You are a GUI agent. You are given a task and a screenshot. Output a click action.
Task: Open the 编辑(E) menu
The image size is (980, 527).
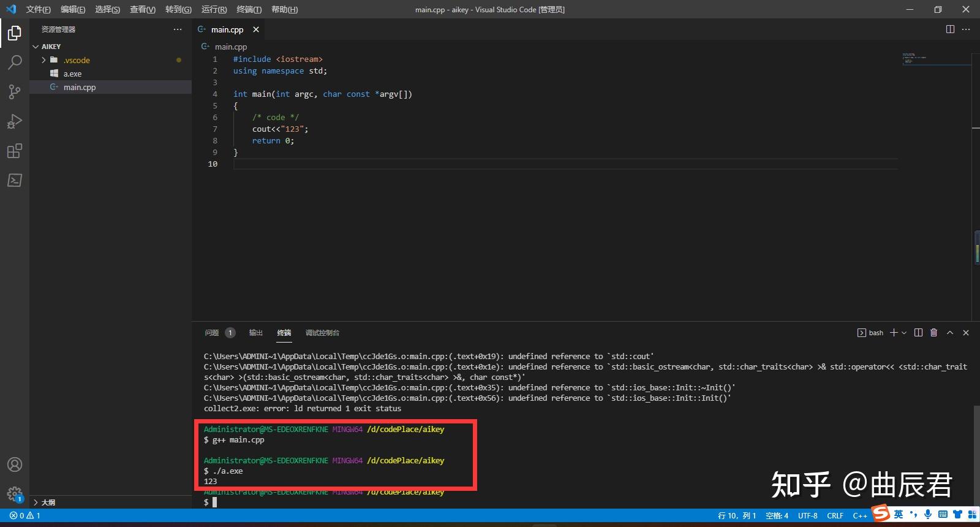73,9
